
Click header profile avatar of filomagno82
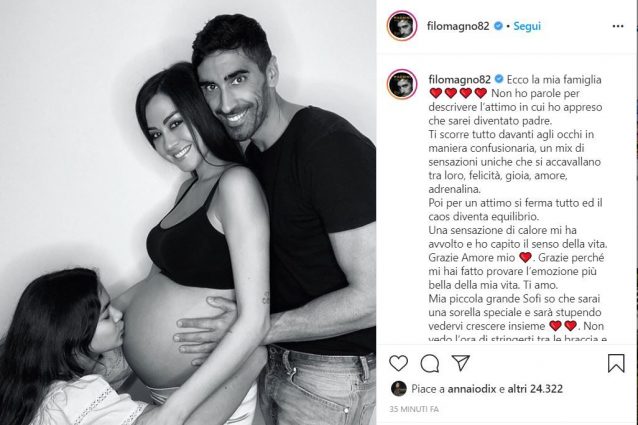point(402,26)
